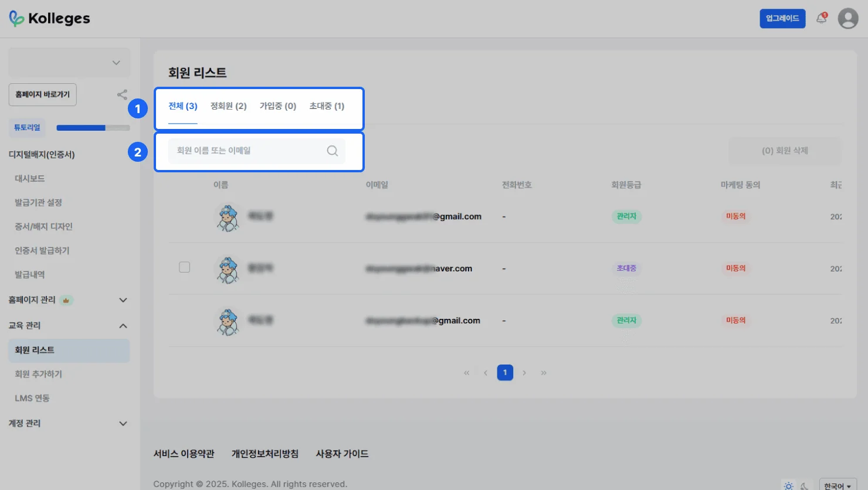868x490 pixels.
Task: Click the 디지털배지(인증서) sidebar heading
Action: coord(42,155)
